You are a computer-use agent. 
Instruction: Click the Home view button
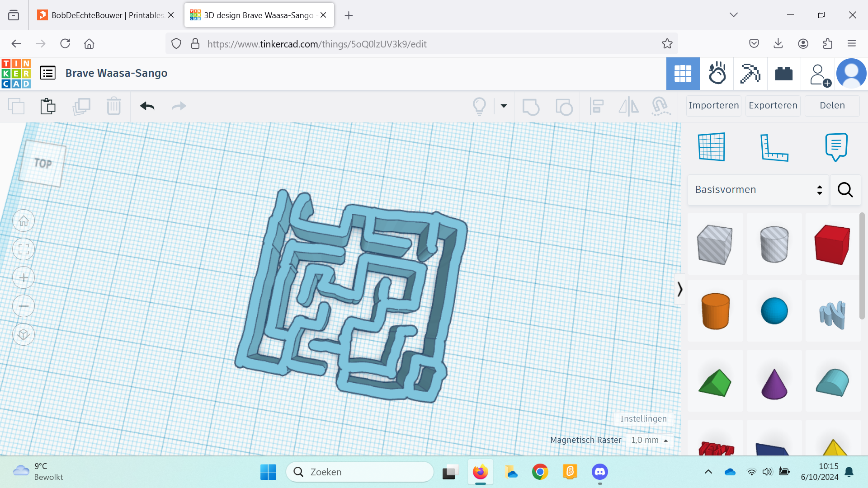click(24, 221)
